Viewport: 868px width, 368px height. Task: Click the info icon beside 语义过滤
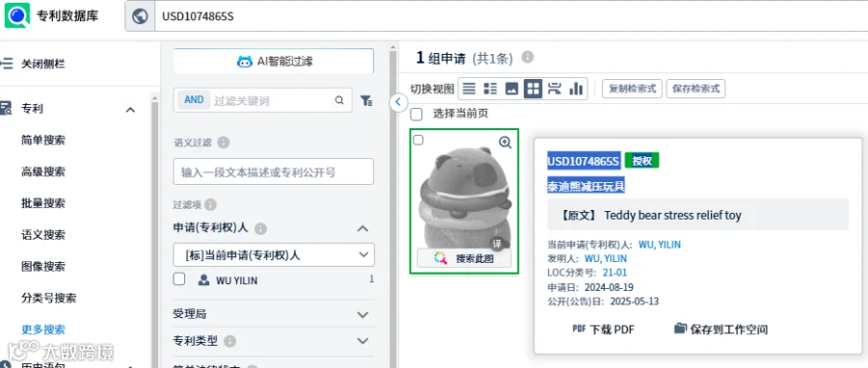point(223,143)
